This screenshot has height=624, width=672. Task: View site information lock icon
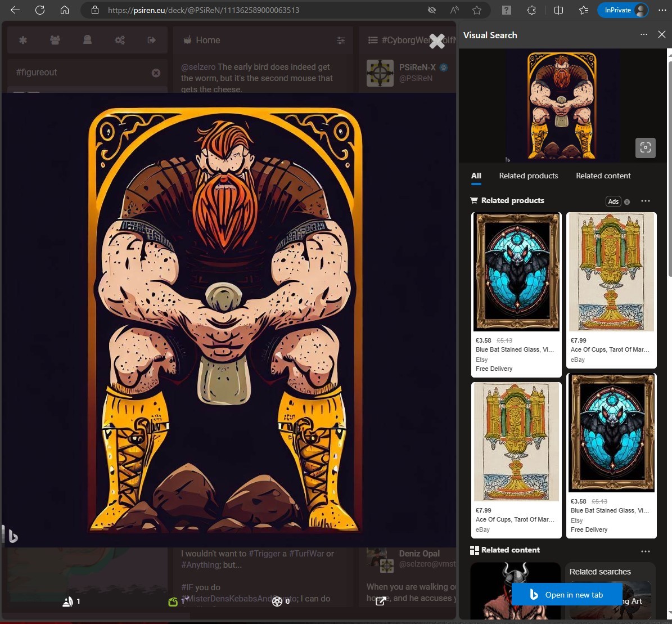pyautogui.click(x=95, y=10)
